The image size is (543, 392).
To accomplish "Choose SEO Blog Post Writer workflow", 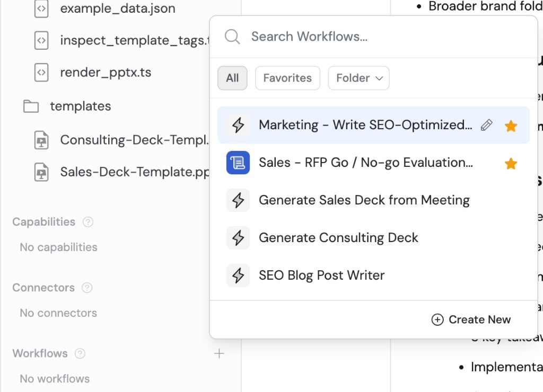I will tap(373, 275).
